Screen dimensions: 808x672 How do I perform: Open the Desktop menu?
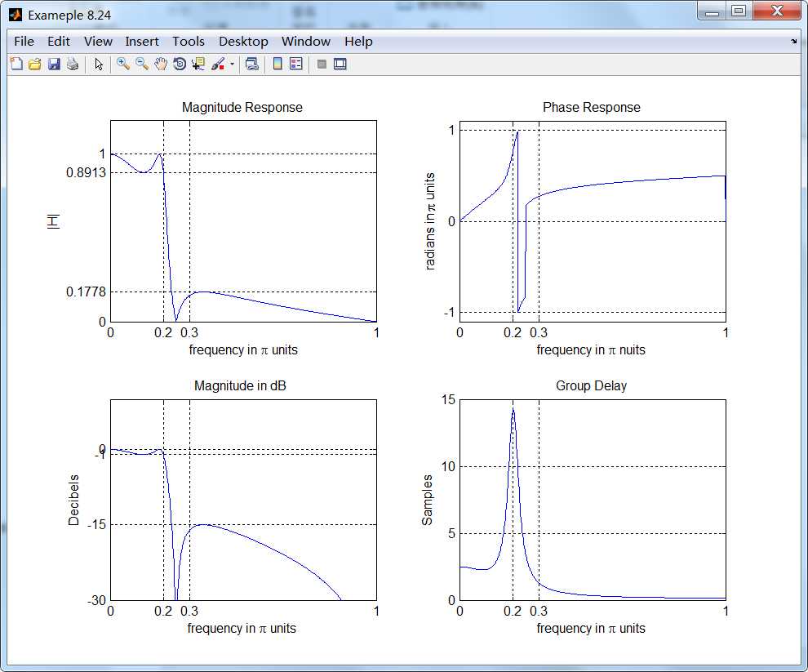(243, 42)
